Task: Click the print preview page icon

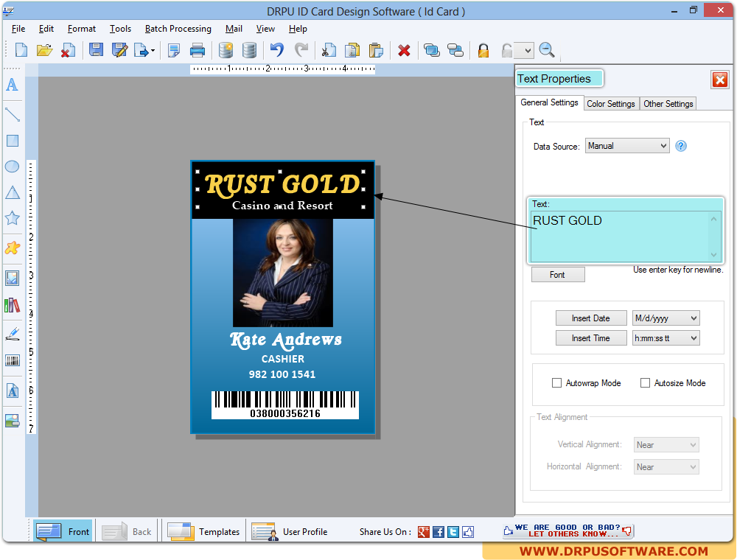Action: (173, 50)
